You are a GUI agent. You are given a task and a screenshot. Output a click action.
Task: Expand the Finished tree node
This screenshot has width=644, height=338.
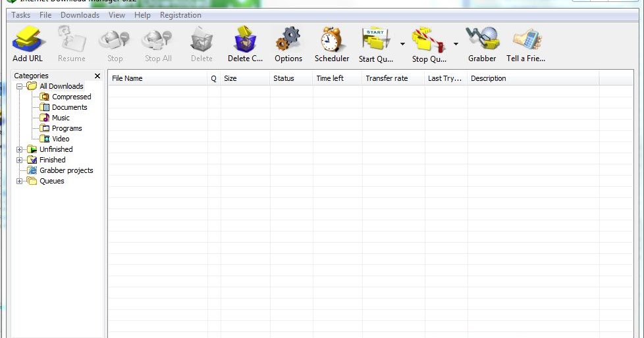pyautogui.click(x=19, y=160)
